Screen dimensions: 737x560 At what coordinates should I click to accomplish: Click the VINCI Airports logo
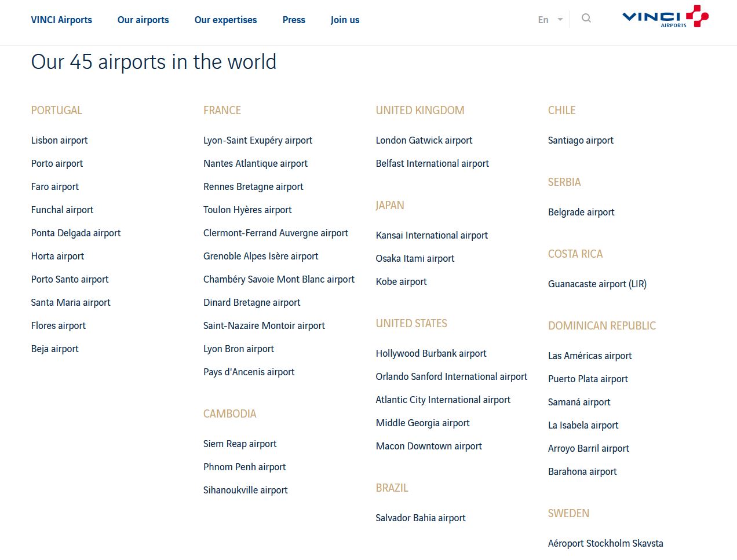665,16
